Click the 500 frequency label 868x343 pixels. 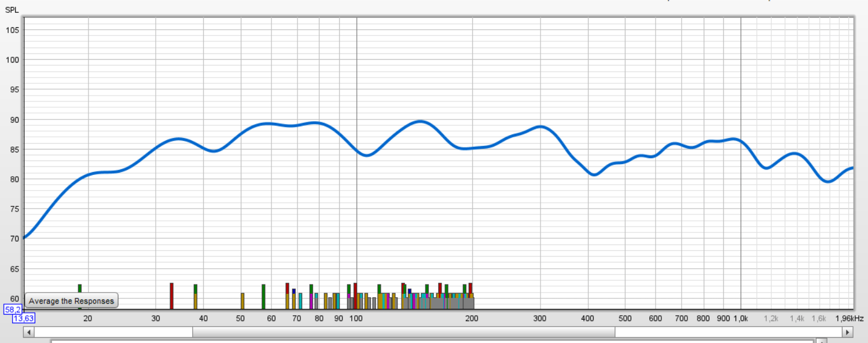[625, 318]
